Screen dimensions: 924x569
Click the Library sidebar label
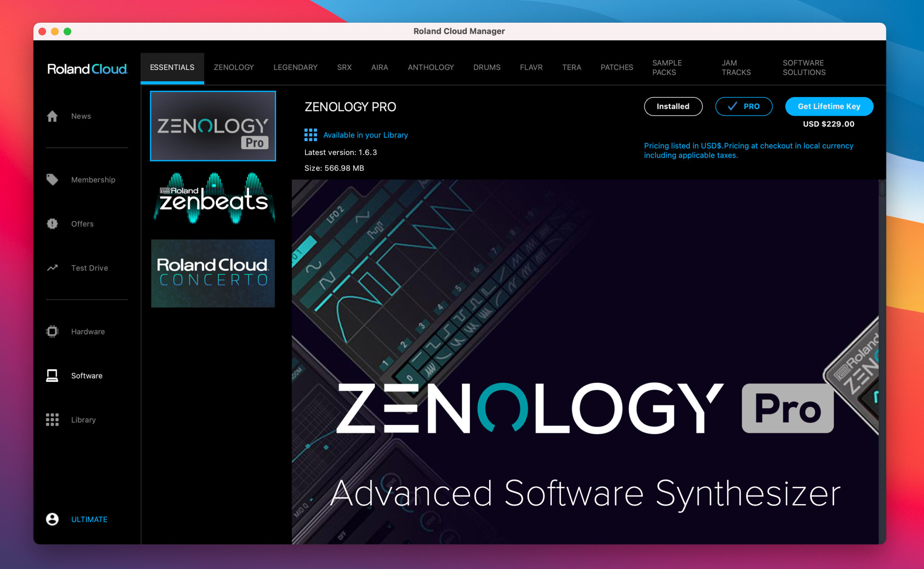[x=83, y=420]
